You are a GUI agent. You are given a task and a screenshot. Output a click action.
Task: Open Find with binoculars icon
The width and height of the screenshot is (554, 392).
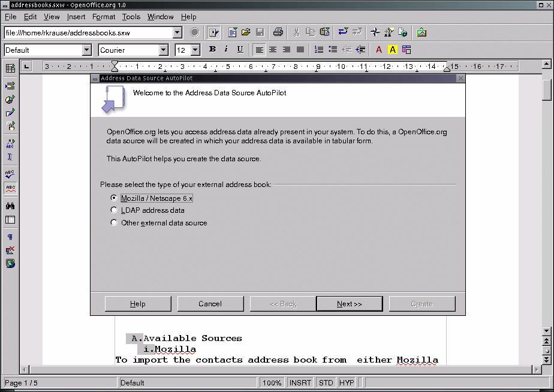10,206
